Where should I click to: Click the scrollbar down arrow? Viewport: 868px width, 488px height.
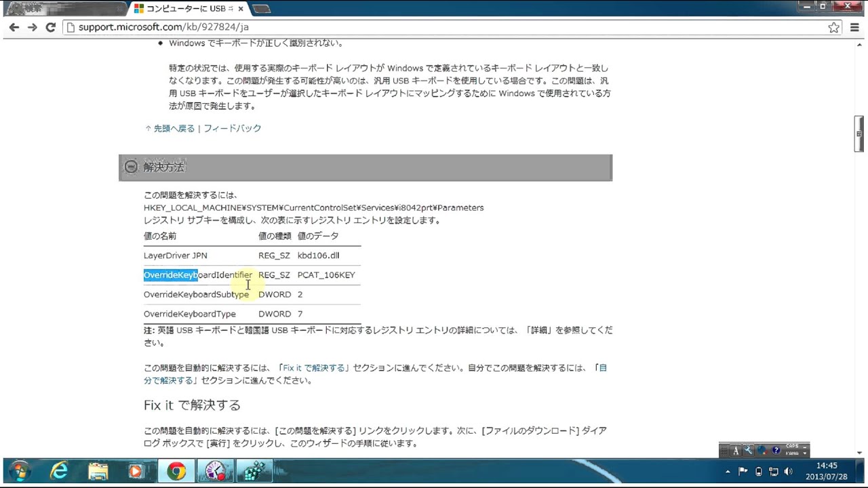[859, 452]
